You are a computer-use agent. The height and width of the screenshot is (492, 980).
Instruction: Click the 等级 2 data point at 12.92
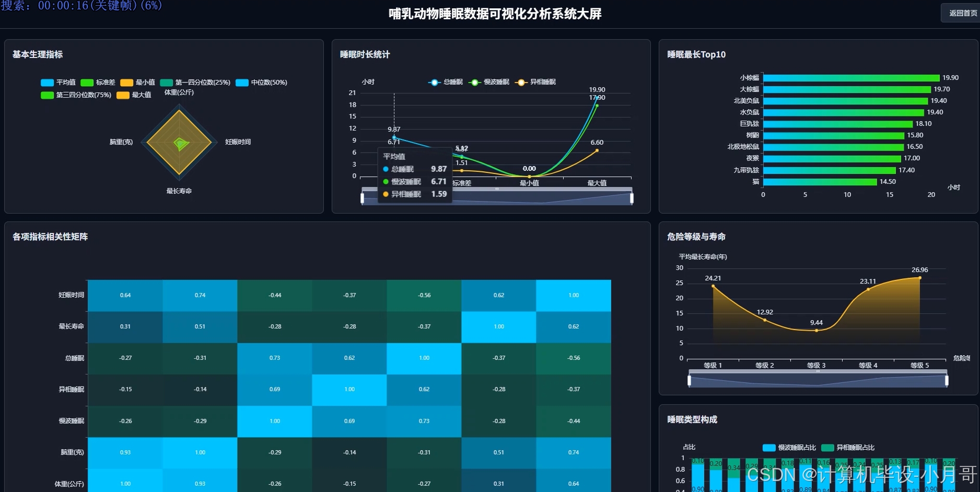765,320
